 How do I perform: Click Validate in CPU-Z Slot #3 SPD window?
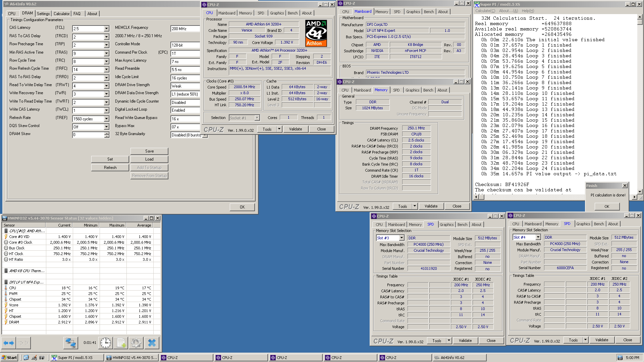point(465,341)
